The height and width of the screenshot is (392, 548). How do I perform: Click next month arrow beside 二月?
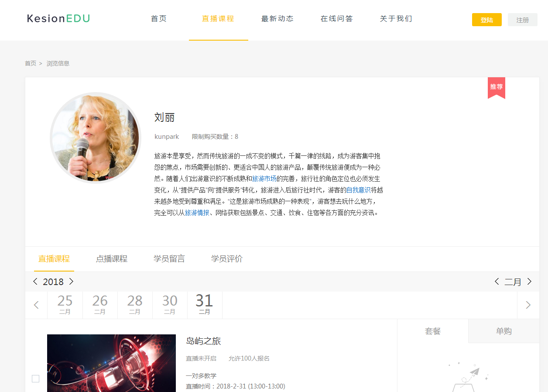coord(529,282)
